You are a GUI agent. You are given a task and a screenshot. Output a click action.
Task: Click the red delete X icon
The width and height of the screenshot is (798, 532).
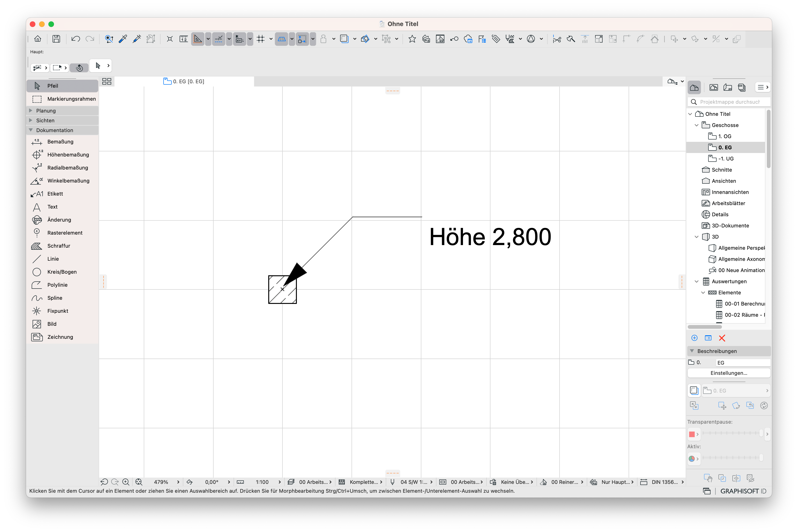tap(722, 338)
